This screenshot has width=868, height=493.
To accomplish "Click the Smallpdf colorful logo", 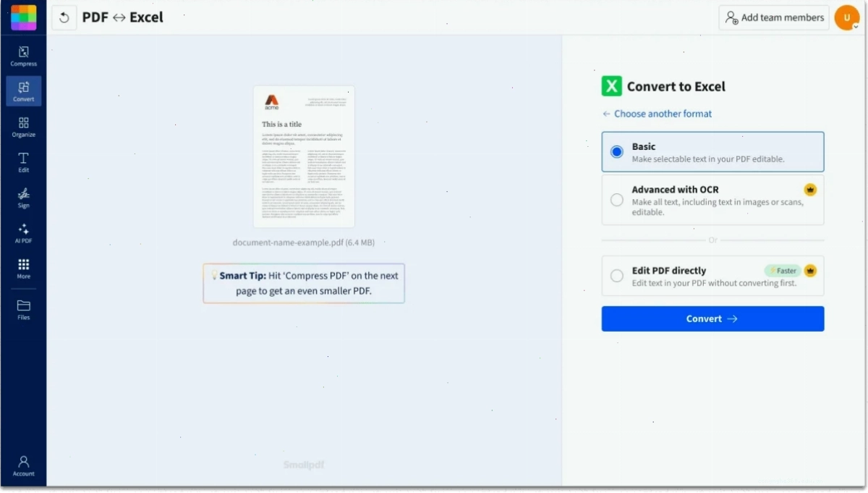I will [x=23, y=17].
